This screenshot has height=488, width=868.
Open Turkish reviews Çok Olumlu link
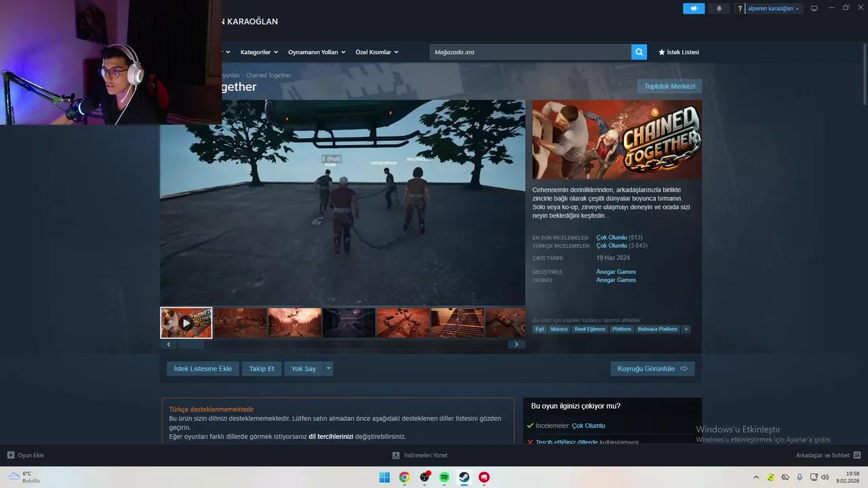(x=612, y=246)
